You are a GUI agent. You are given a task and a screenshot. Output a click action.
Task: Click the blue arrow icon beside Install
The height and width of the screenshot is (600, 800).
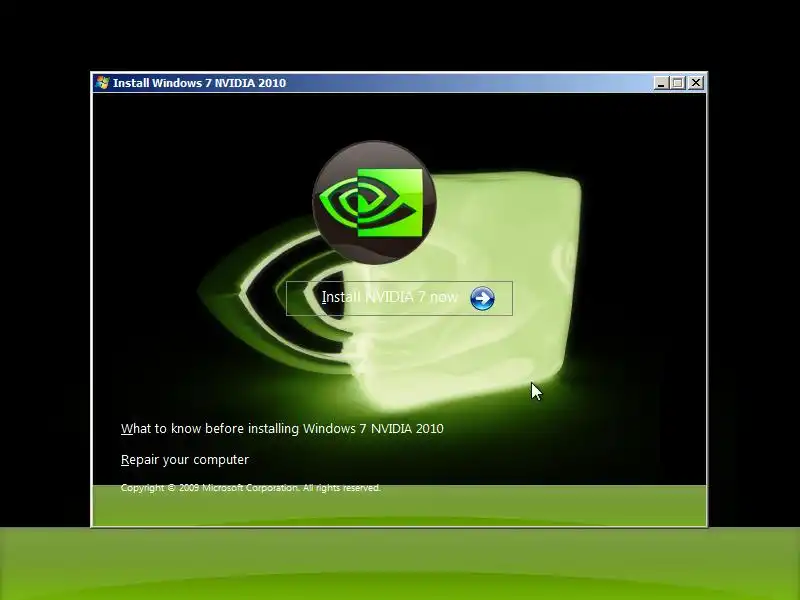pos(482,298)
